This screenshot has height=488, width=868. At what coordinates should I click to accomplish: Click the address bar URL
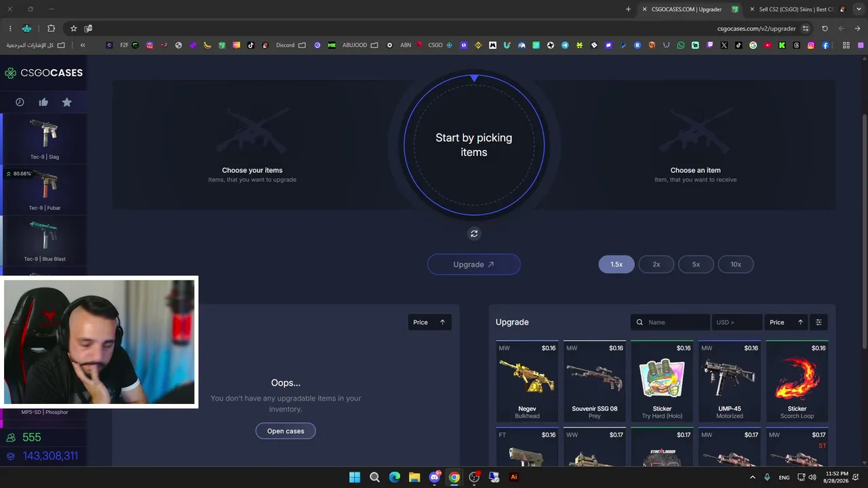[x=756, y=28]
